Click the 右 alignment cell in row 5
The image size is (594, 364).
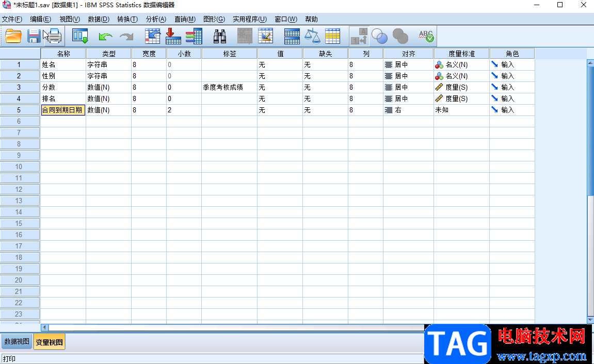(409, 110)
